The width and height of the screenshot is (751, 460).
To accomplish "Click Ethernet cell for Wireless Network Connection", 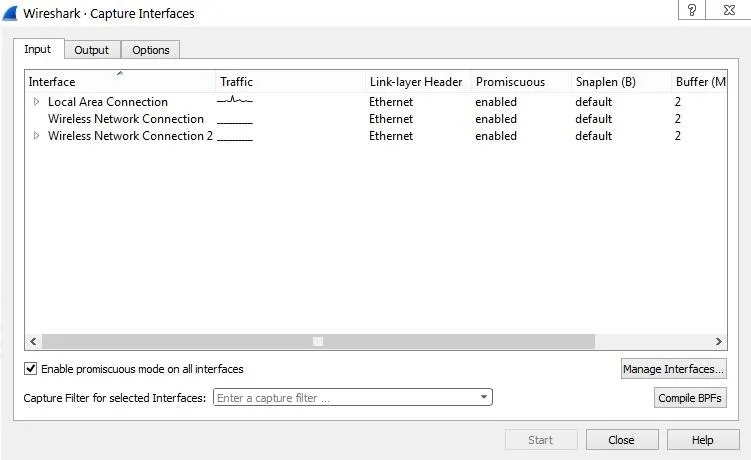I will pos(391,118).
